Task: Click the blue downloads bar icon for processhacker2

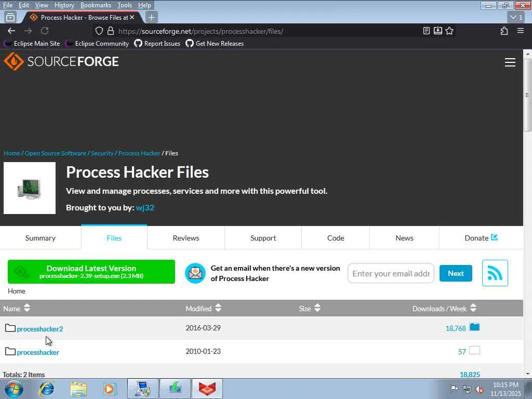Action: point(474,327)
